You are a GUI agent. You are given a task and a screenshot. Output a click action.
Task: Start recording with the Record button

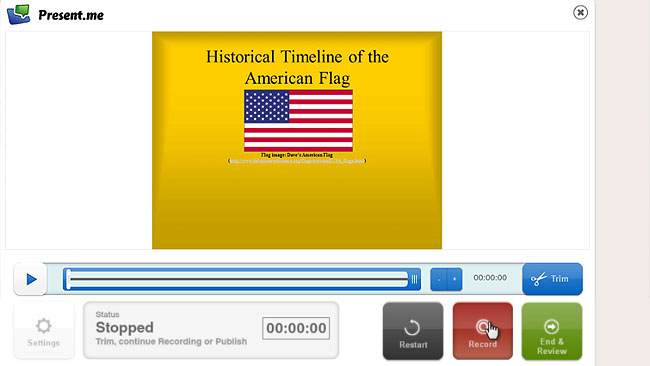pos(483,331)
